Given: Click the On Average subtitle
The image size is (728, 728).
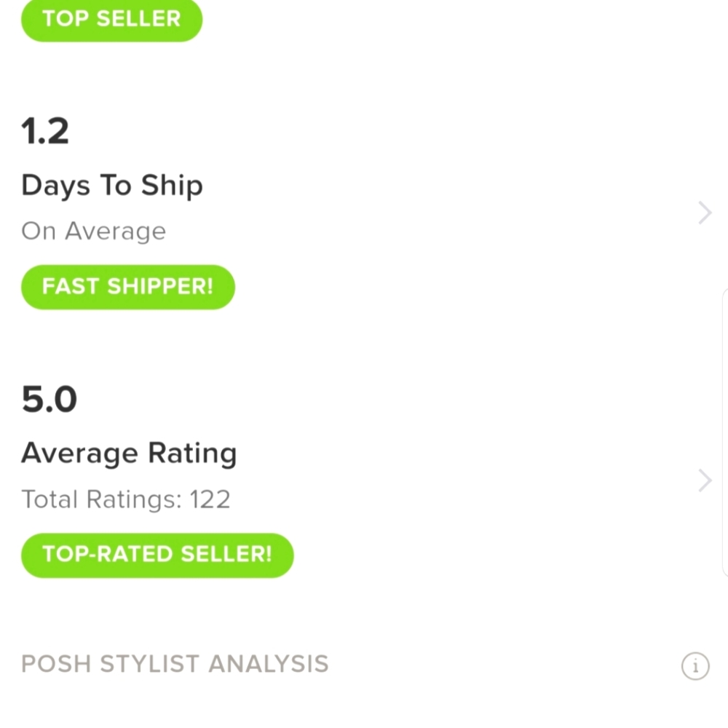Looking at the screenshot, I should pyautogui.click(x=93, y=232).
